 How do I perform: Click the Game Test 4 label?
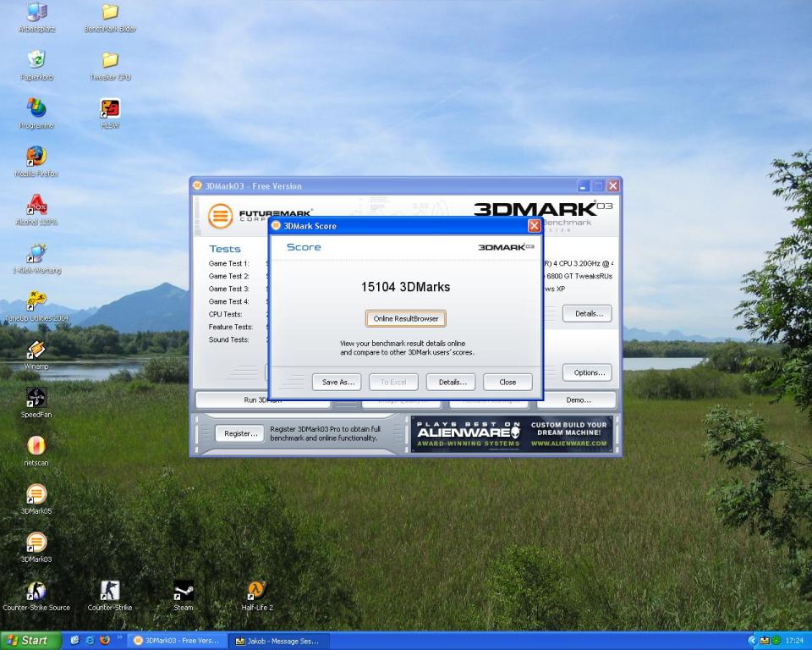coord(228,301)
